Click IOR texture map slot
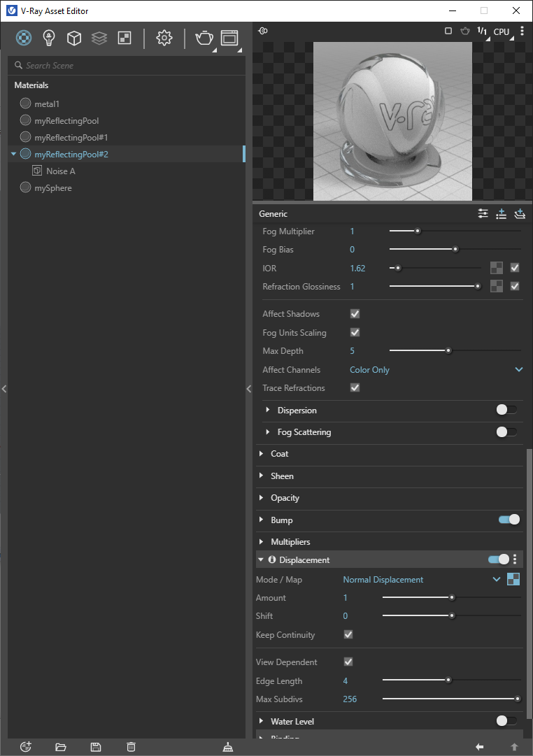533x756 pixels. pyautogui.click(x=497, y=268)
